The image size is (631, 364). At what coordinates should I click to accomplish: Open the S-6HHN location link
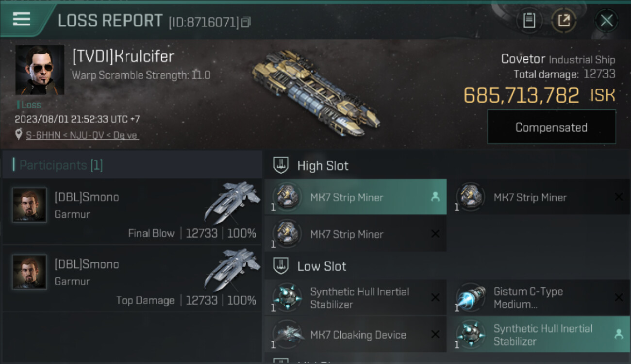point(82,135)
